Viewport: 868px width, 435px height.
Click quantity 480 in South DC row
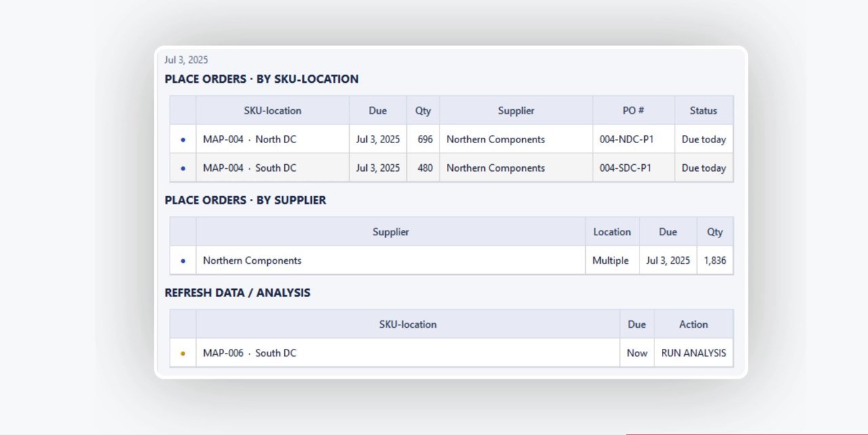[x=425, y=168]
